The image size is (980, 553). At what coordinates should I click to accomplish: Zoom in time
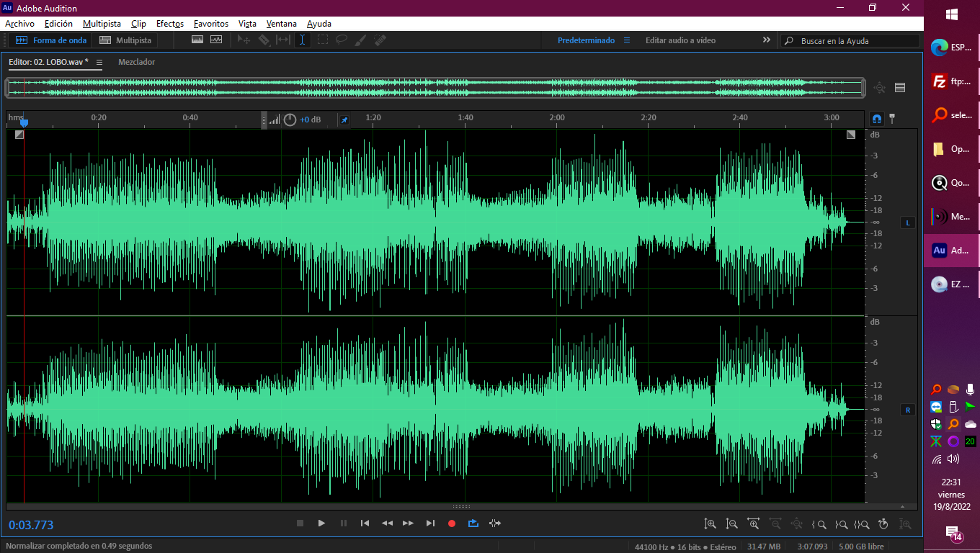coord(754,524)
